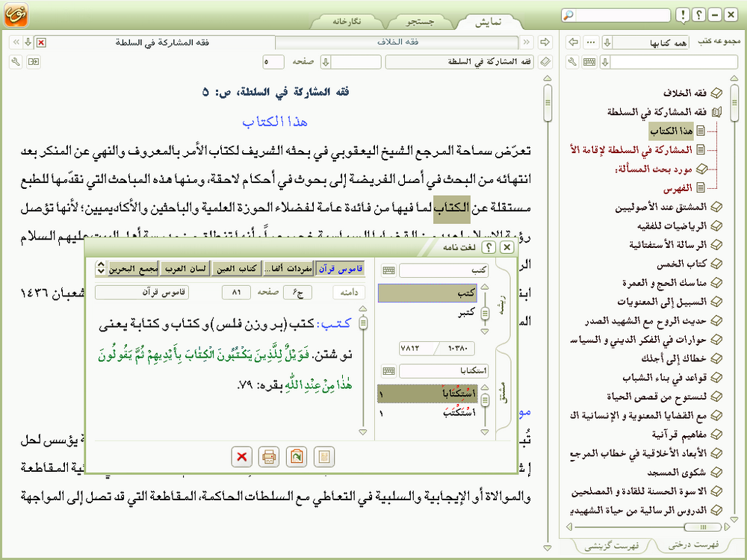Screen dimensions: 747x560
Task: Click the three dots button in collection toolbar
Action: [591, 42]
